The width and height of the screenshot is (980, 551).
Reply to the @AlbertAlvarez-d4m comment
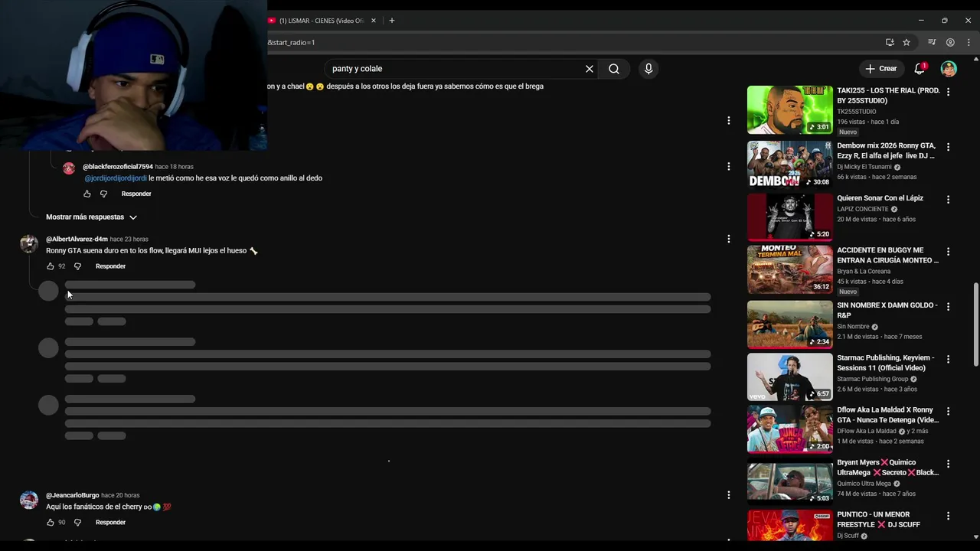(x=110, y=266)
